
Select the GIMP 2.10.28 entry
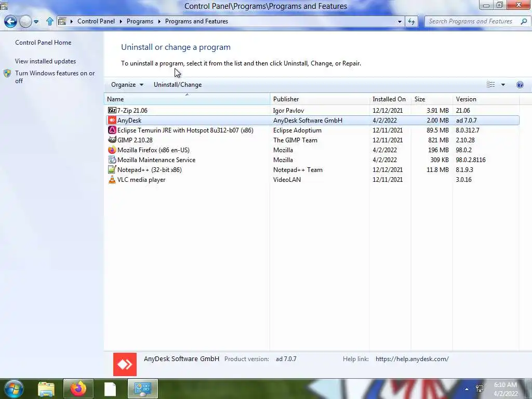click(x=312, y=140)
